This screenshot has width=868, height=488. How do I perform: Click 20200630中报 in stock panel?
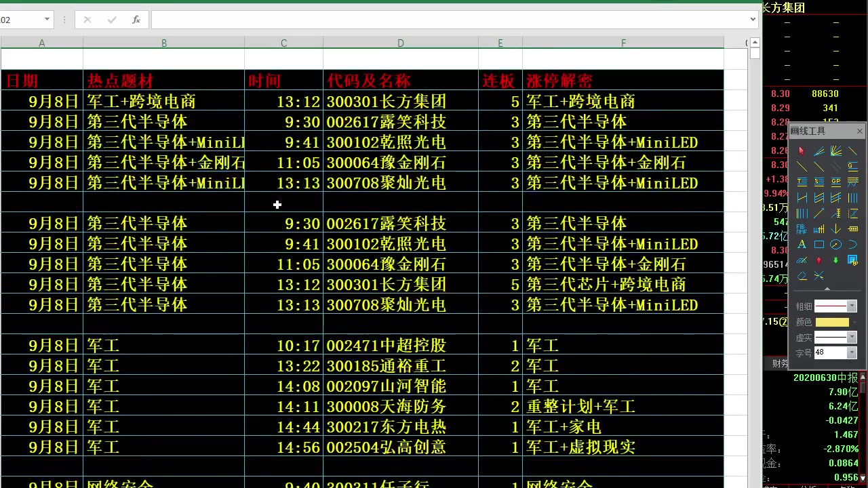[826, 378]
